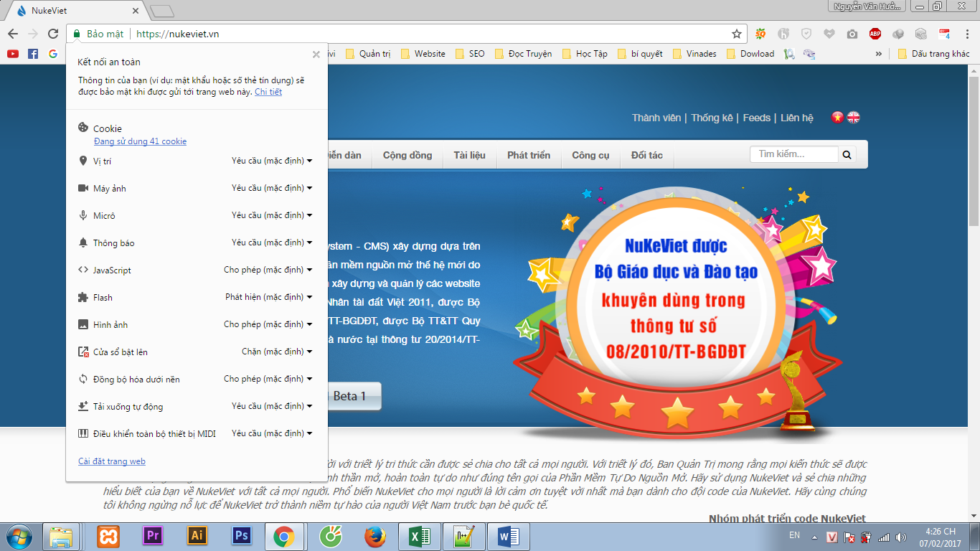Change the Hình ảnh permission setting
The width and height of the screenshot is (980, 551).
coord(268,324)
